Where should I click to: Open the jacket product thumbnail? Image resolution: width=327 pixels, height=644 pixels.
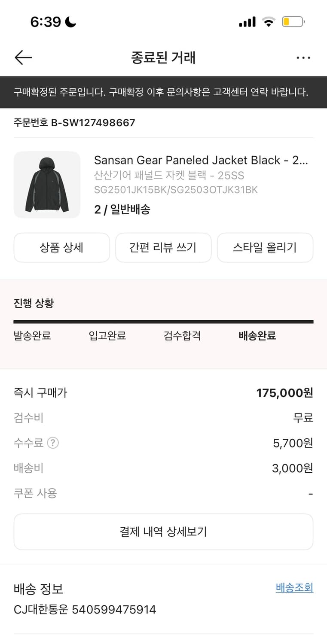(47, 185)
